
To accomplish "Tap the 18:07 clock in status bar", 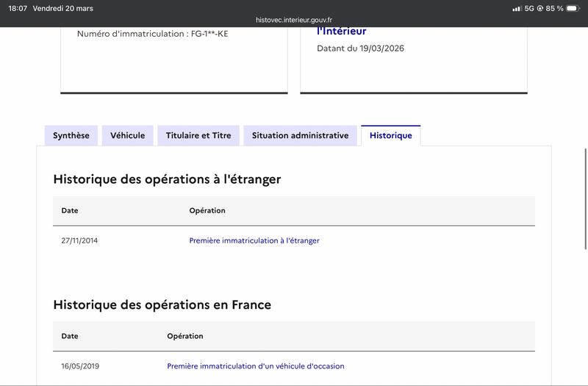I will coord(16,8).
